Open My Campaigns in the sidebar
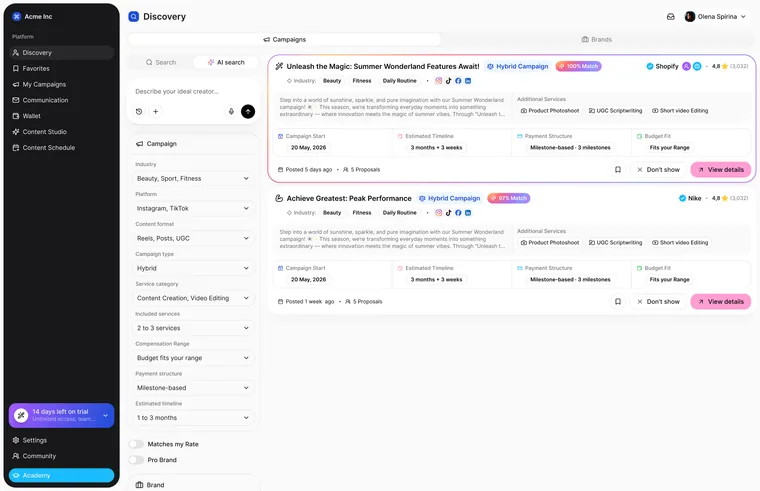Image resolution: width=760 pixels, height=491 pixels. [62, 84]
